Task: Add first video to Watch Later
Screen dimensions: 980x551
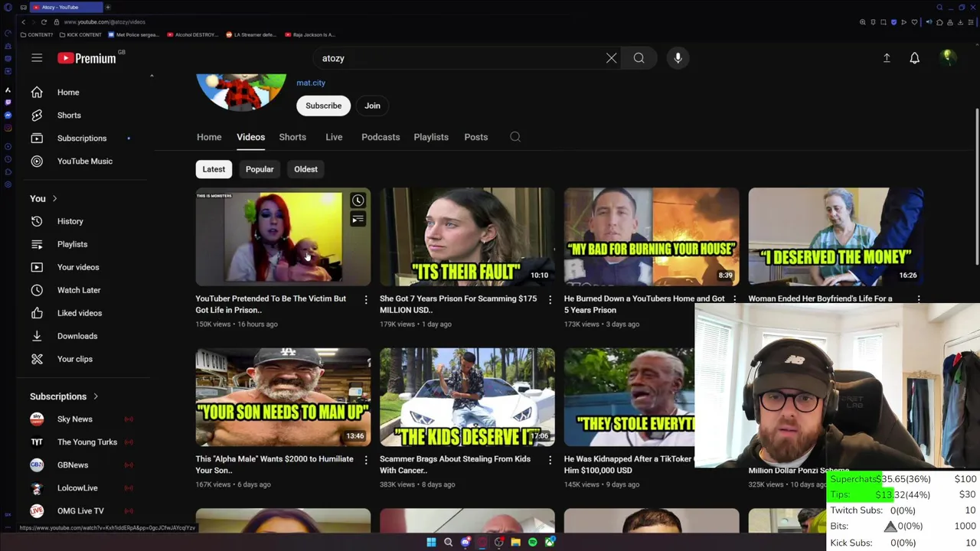Action: pyautogui.click(x=358, y=201)
